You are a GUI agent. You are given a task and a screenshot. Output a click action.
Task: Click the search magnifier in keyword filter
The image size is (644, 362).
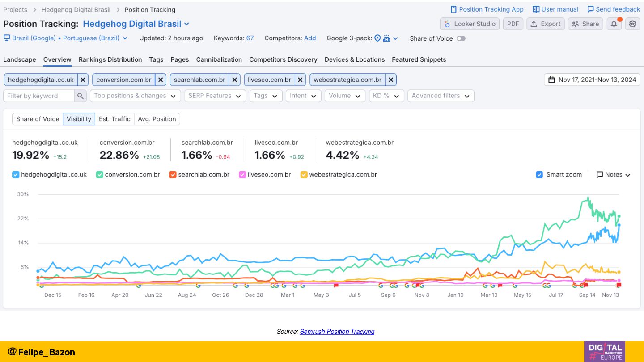(80, 96)
